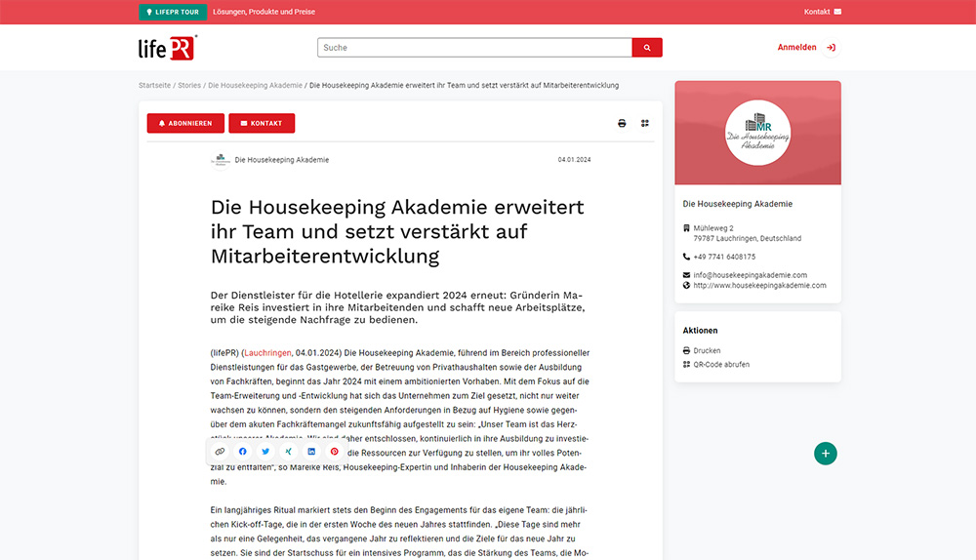Share the article on Pinterest
This screenshot has width=976, height=560.
pyautogui.click(x=334, y=452)
